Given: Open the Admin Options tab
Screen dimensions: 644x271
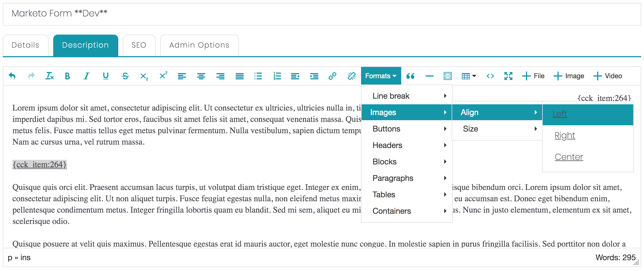Looking at the screenshot, I should (199, 45).
